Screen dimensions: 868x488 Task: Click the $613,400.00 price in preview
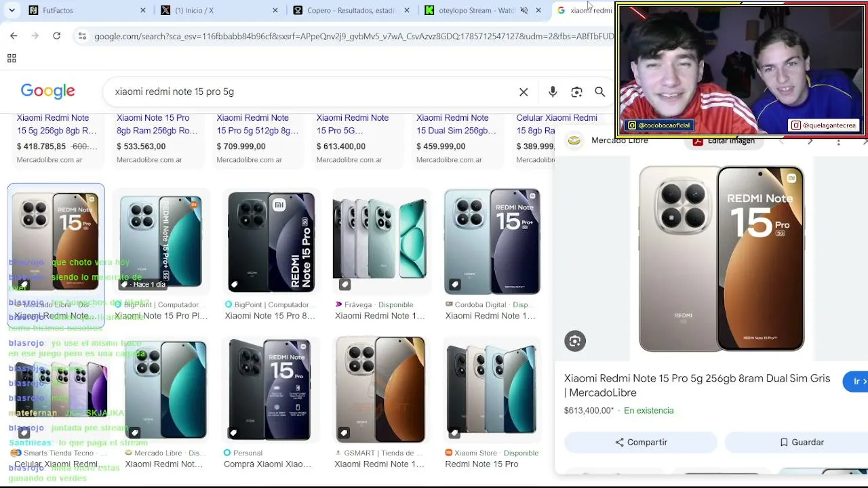click(589, 411)
